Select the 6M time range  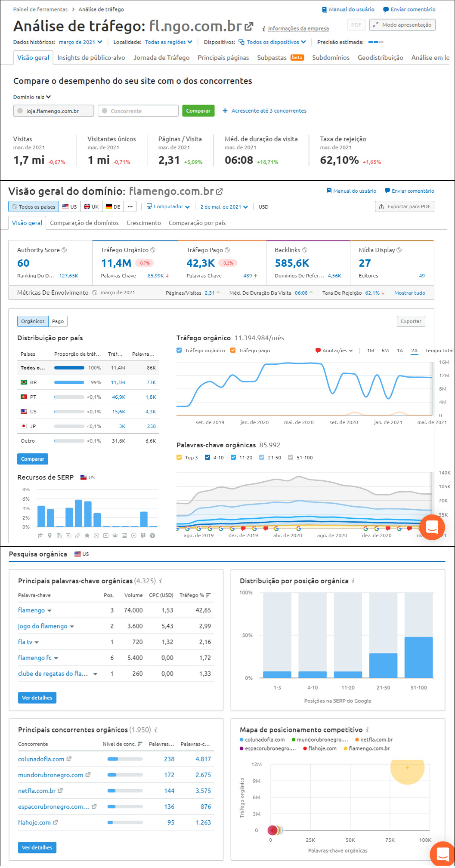(385, 351)
